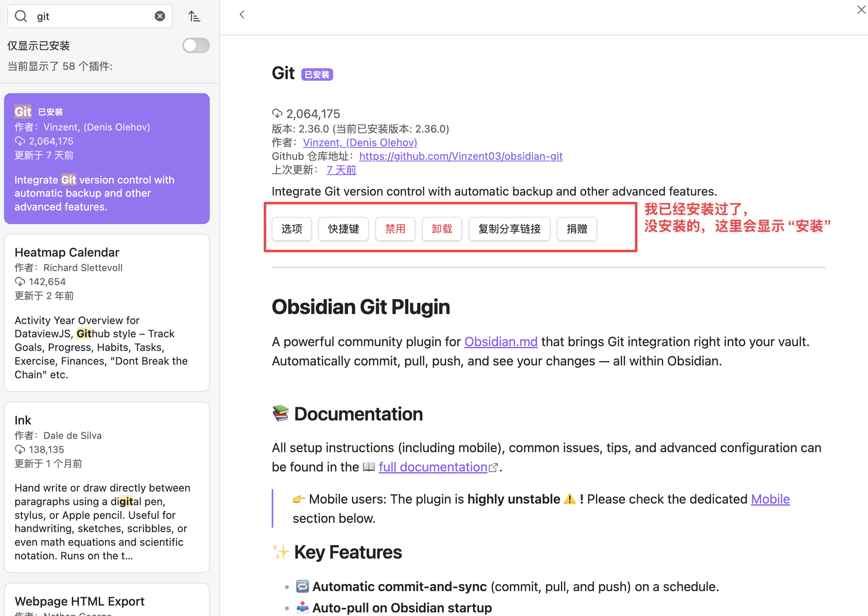Open the Webpage HTML Export plugin
The height and width of the screenshot is (616, 868).
(x=107, y=601)
